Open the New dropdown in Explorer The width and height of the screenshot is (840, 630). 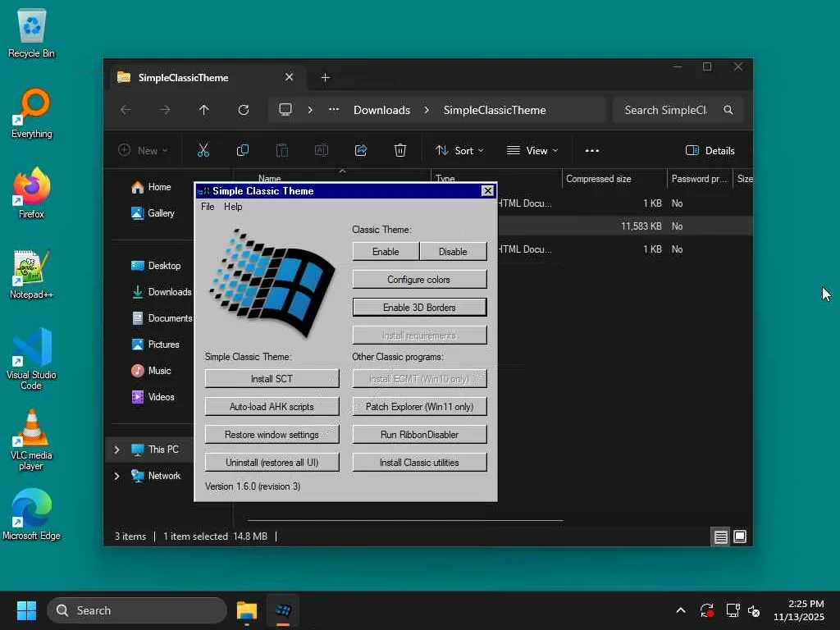143,151
